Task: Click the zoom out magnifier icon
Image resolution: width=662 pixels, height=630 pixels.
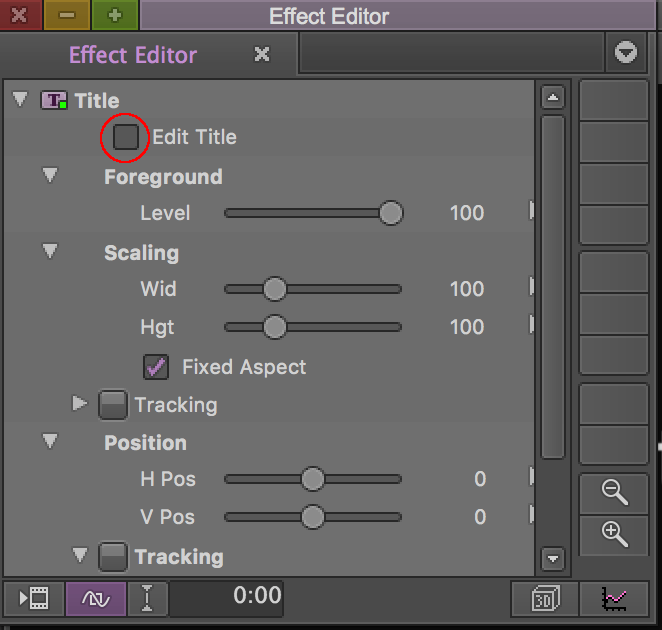Action: [614, 492]
